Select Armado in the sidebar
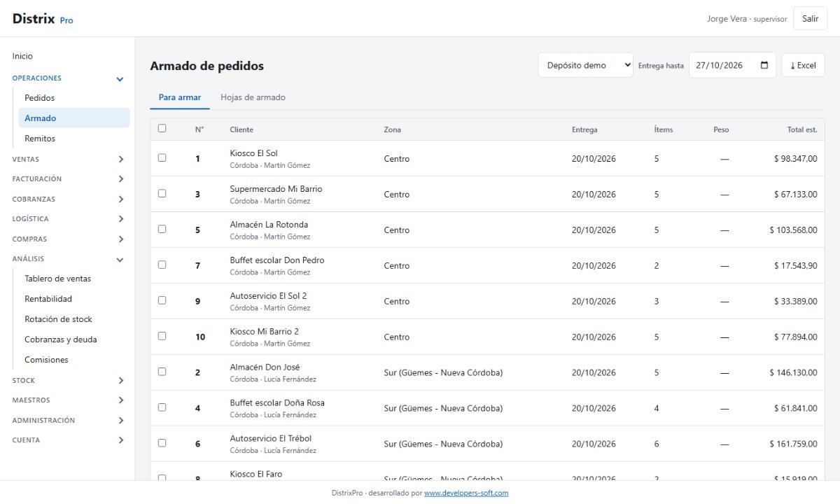This screenshot has width=840, height=504. [74, 118]
